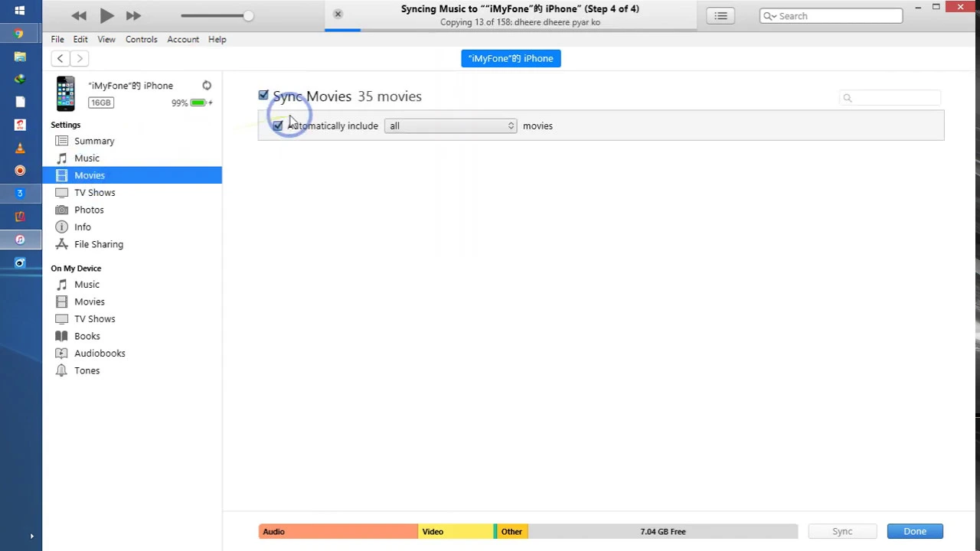Image resolution: width=980 pixels, height=551 pixels.
Task: Open the Up Next list icon
Action: (x=720, y=15)
